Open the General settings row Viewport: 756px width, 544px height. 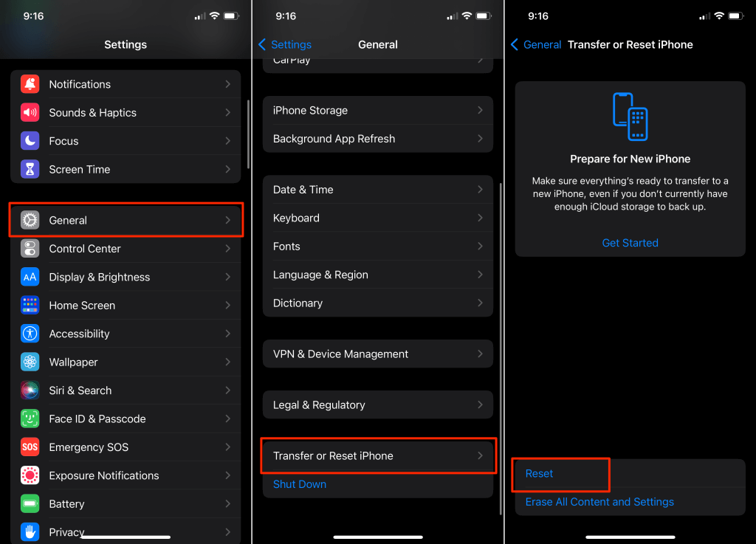click(126, 220)
